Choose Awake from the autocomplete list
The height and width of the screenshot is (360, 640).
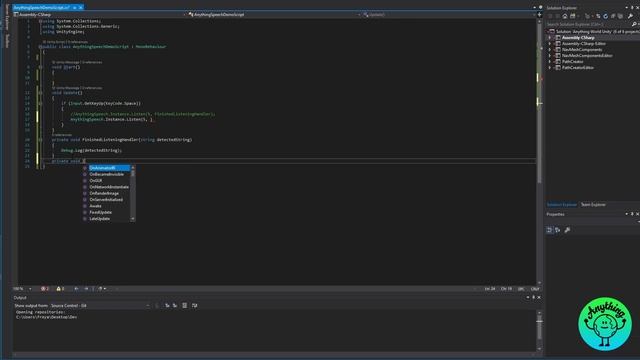click(107, 206)
